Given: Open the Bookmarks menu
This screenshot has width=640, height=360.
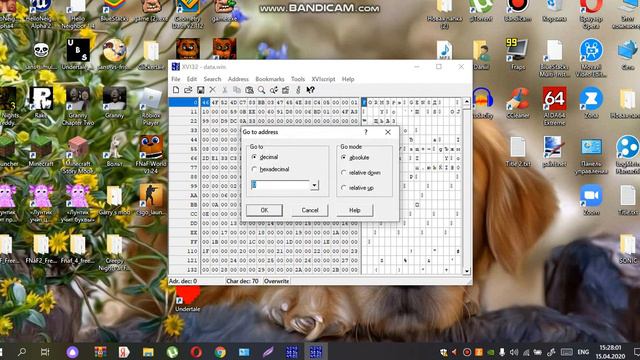Looking at the screenshot, I should click(270, 79).
